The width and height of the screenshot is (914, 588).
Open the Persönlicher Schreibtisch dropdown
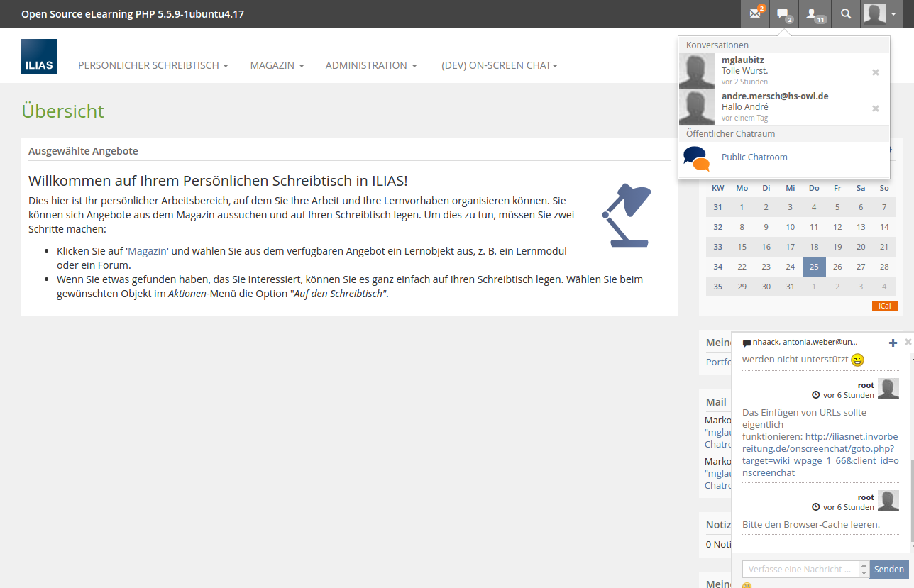coord(153,65)
